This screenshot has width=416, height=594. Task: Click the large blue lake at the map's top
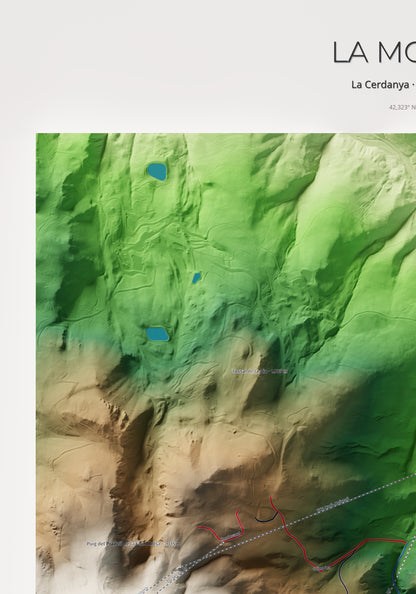pos(157,172)
